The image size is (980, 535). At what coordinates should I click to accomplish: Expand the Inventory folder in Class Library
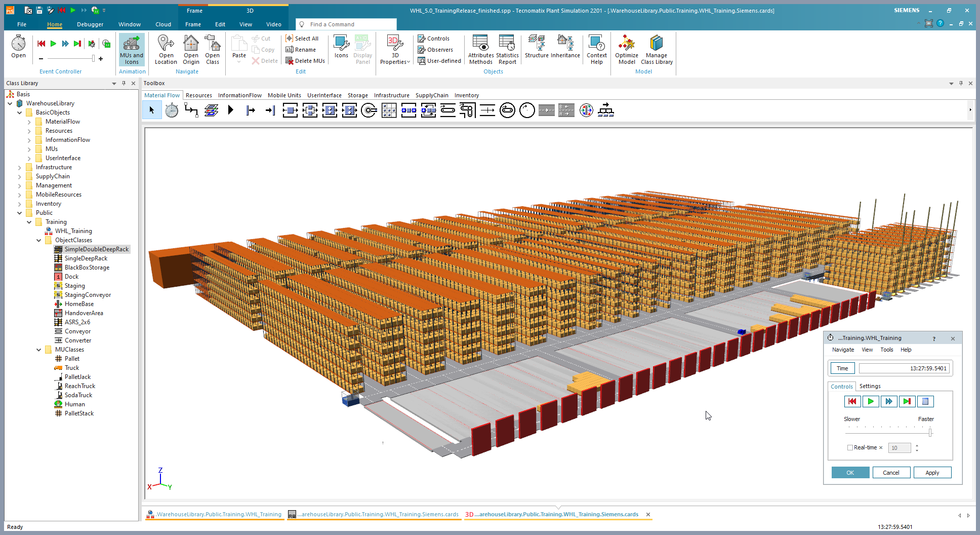[x=19, y=204]
